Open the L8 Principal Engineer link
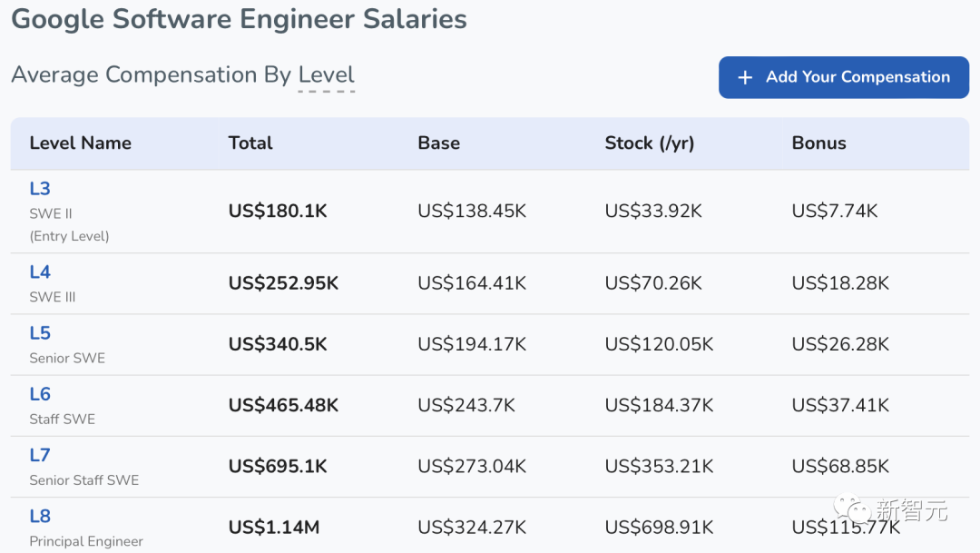The image size is (980, 553). (40, 517)
